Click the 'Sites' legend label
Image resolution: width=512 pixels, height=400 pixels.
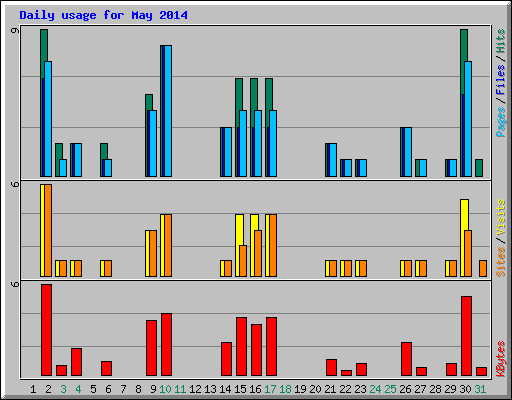coord(500,262)
